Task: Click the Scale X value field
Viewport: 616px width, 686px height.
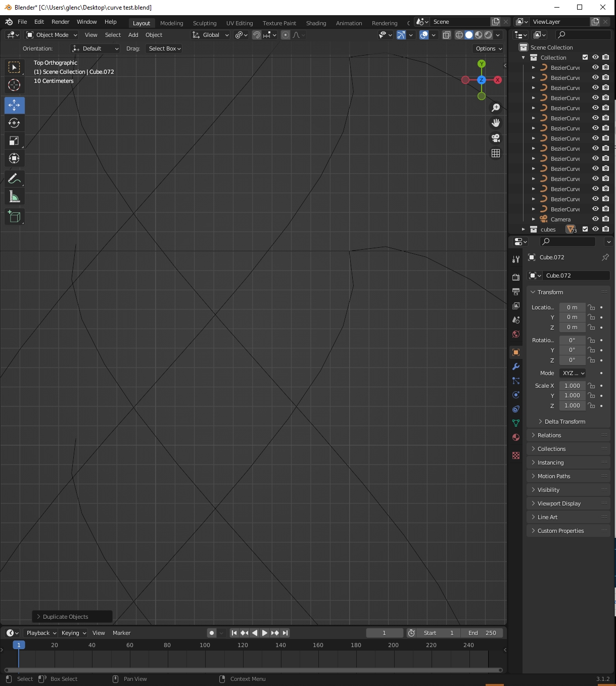Action: tap(572, 386)
